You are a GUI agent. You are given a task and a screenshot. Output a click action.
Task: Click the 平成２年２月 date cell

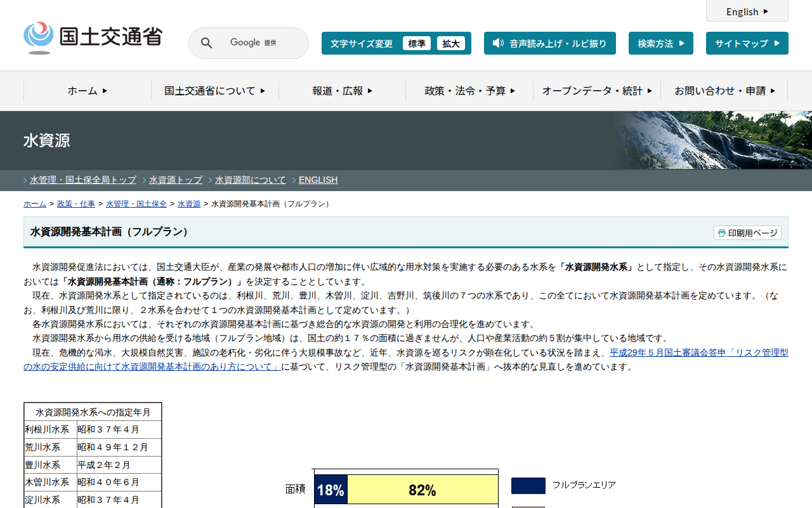click(119, 465)
